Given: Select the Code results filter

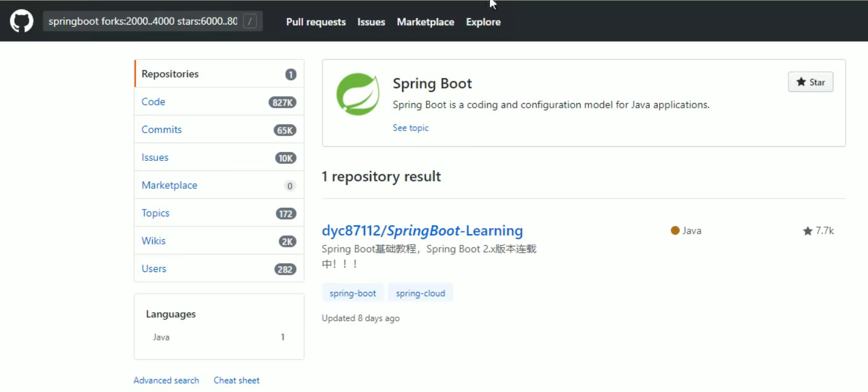Looking at the screenshot, I should (219, 102).
